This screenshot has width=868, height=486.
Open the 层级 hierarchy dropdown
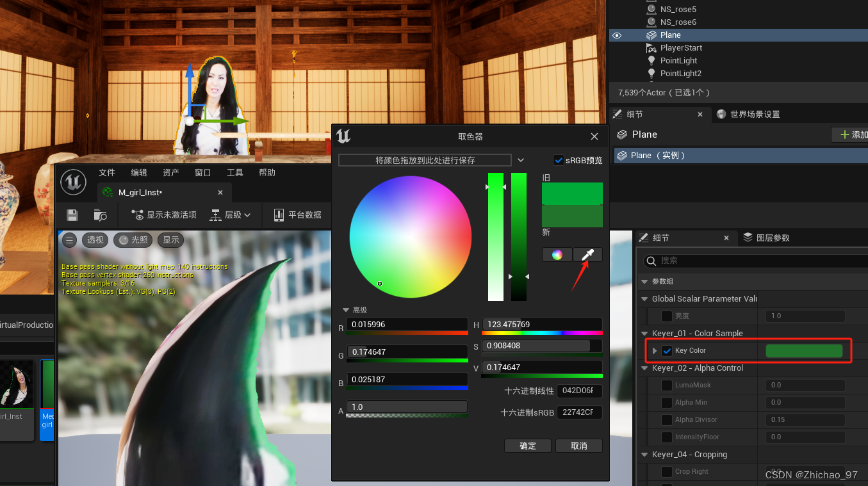point(231,215)
